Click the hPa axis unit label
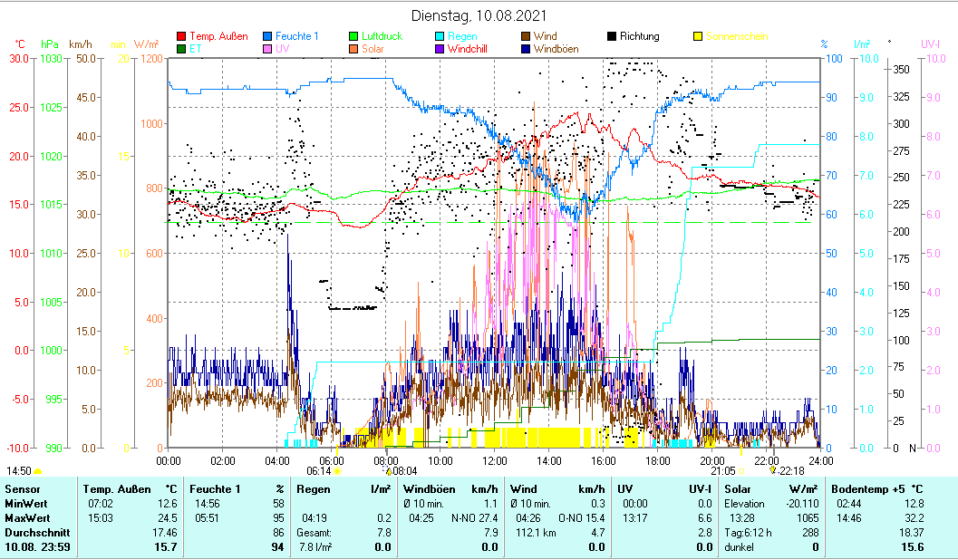Image resolution: width=958 pixels, height=560 pixels. click(x=49, y=44)
